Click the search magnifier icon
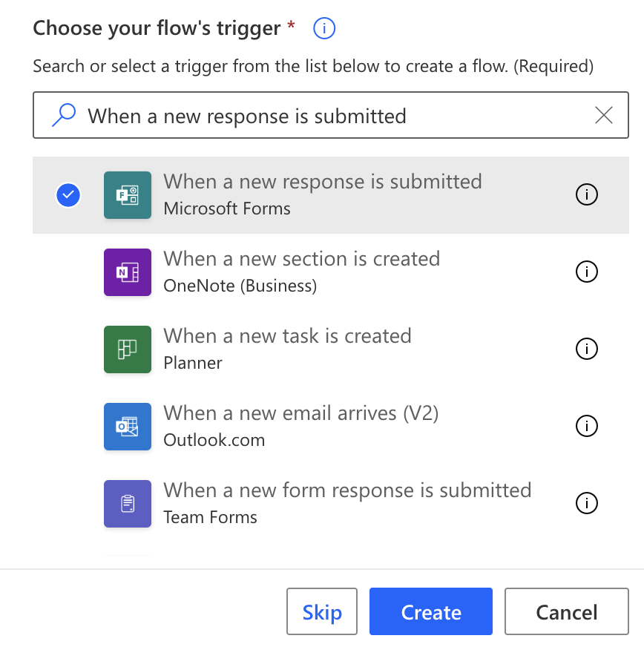This screenshot has height=647, width=644. point(64,115)
